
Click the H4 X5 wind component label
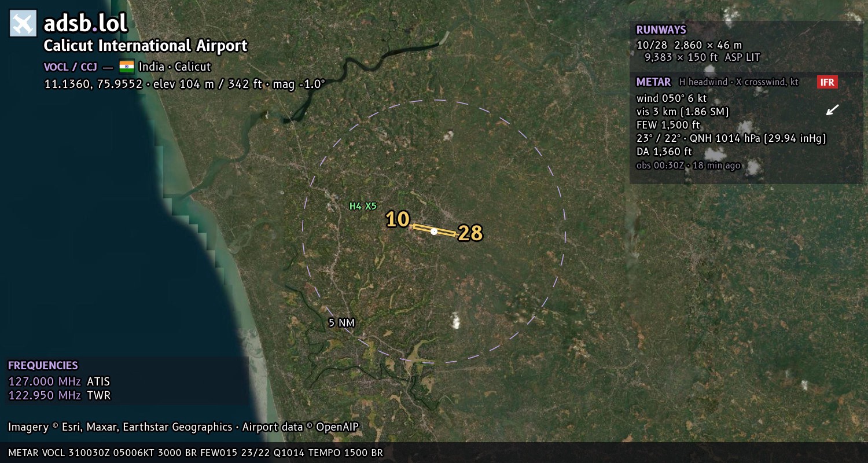coord(363,205)
